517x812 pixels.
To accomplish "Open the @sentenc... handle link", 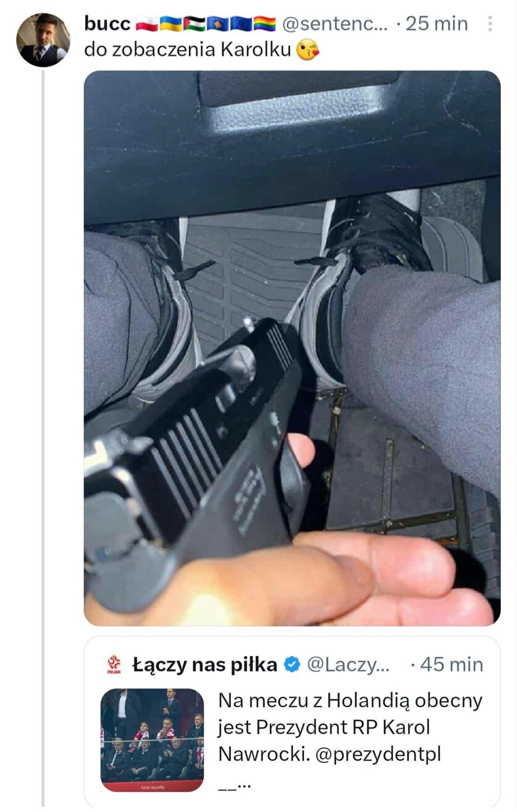I will pyautogui.click(x=335, y=24).
